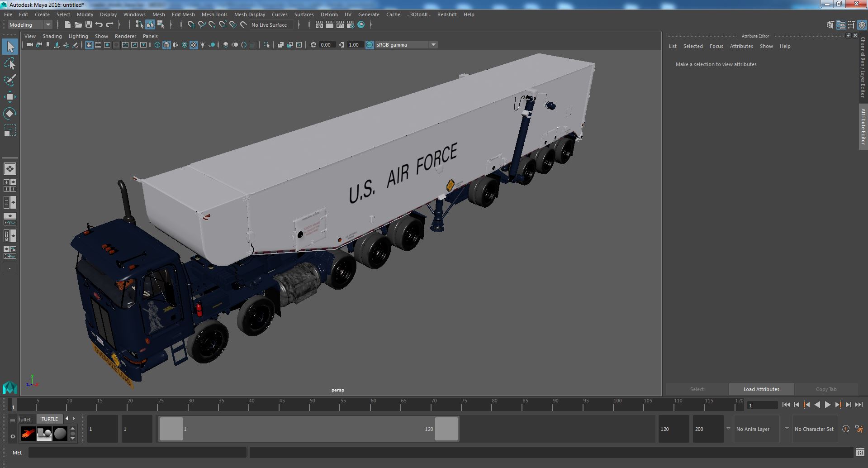The height and width of the screenshot is (468, 868).
Task: Toggle Select by component type mode
Action: (161, 25)
